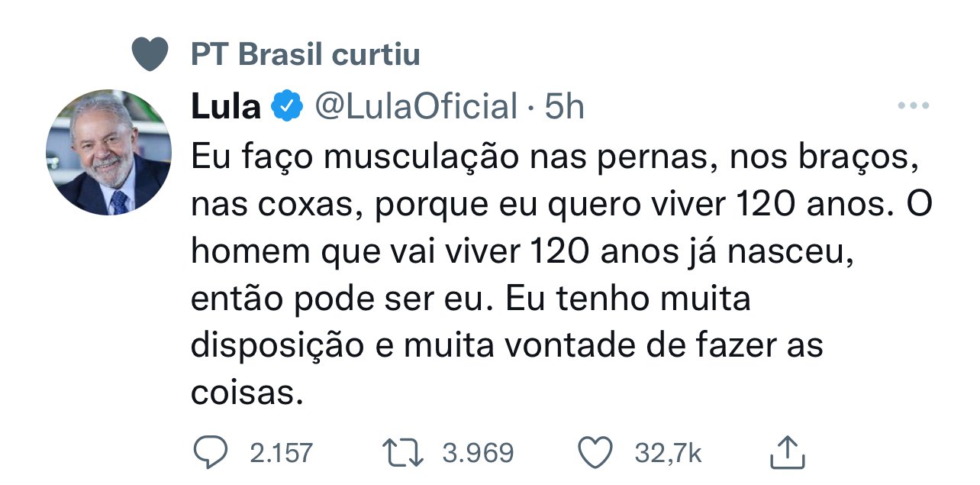
Task: Click the 5h timestamp
Action: pos(564,107)
